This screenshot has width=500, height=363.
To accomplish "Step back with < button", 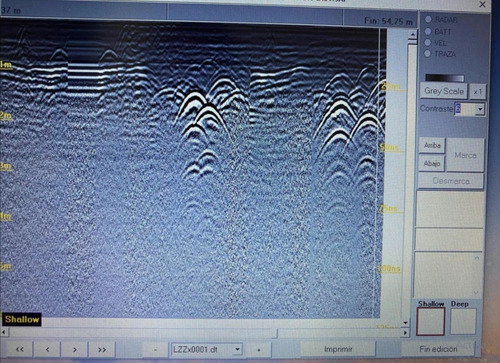I will point(47,349).
